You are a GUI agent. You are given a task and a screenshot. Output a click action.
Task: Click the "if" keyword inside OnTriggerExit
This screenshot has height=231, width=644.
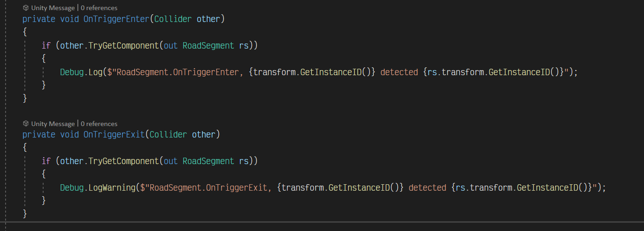click(46, 161)
